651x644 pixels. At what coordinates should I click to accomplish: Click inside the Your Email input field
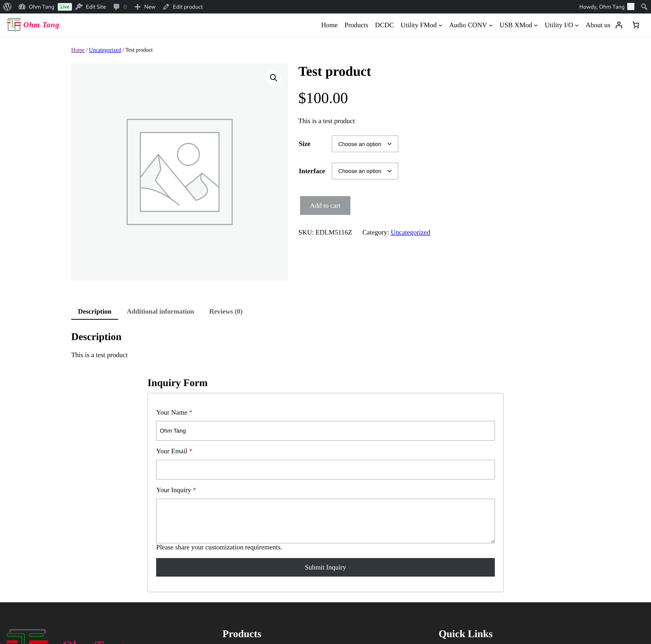(x=325, y=470)
